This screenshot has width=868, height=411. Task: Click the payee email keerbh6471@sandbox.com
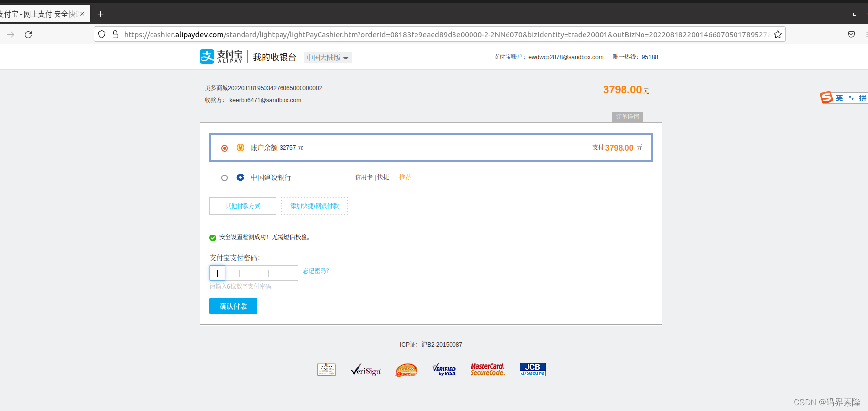click(x=265, y=100)
